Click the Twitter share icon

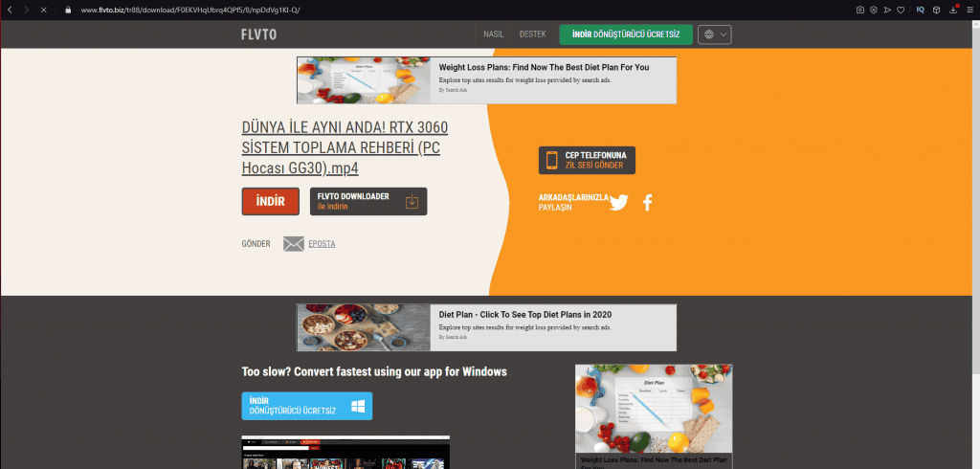(619, 202)
